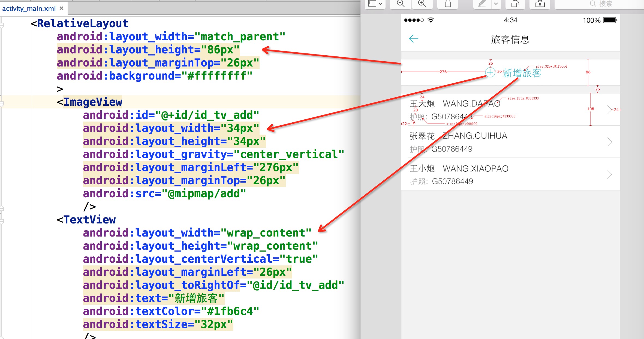644x339 pixels.
Task: Click the markup pen highlight icon
Action: click(482, 4)
